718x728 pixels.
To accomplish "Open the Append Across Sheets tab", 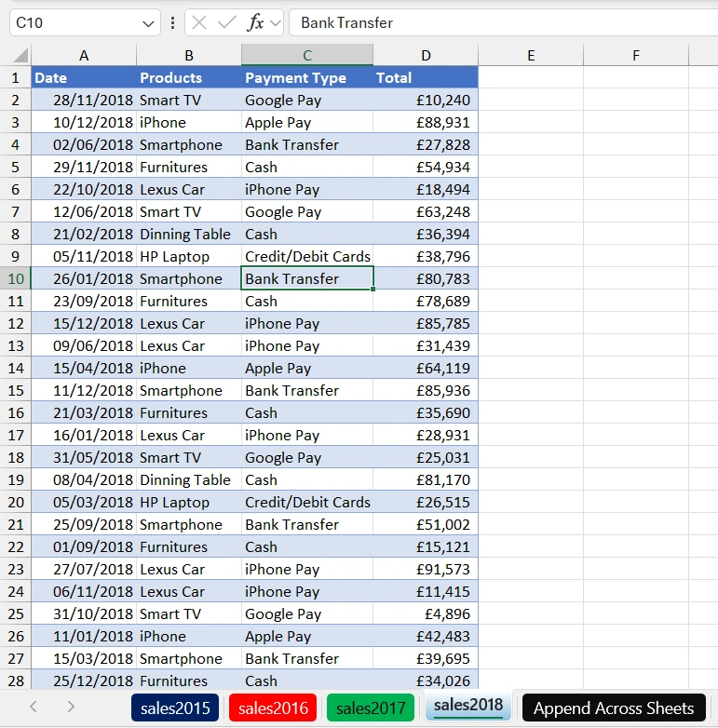I will [614, 708].
